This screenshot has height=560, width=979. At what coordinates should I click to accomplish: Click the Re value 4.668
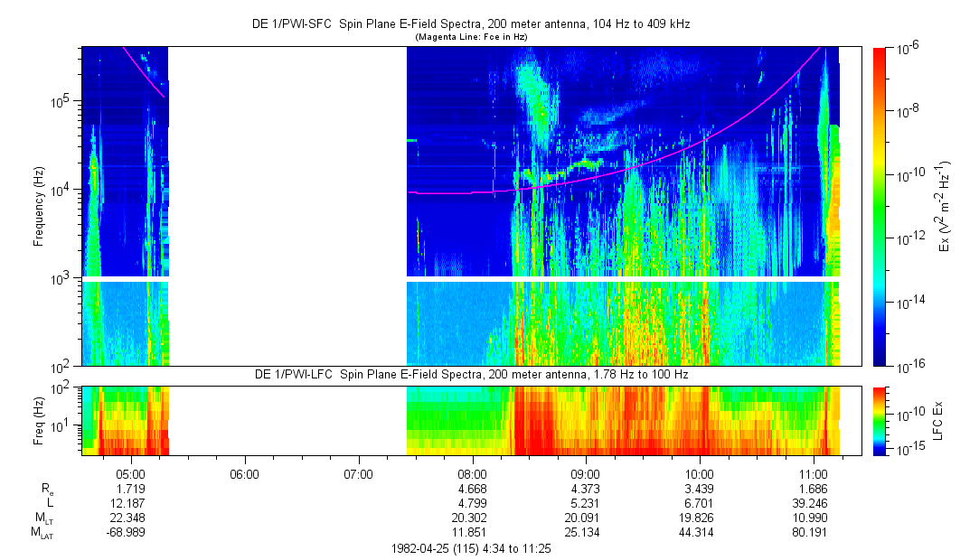point(473,487)
